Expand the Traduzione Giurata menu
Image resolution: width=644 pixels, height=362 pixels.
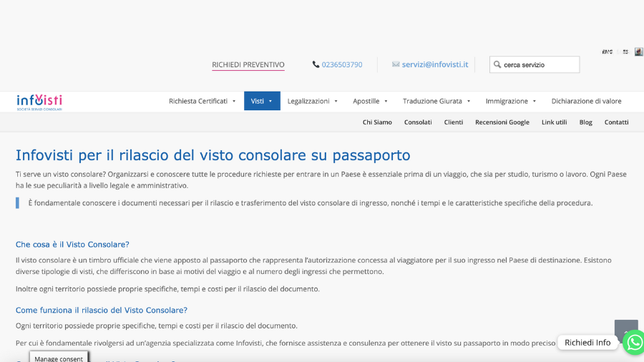(x=436, y=101)
